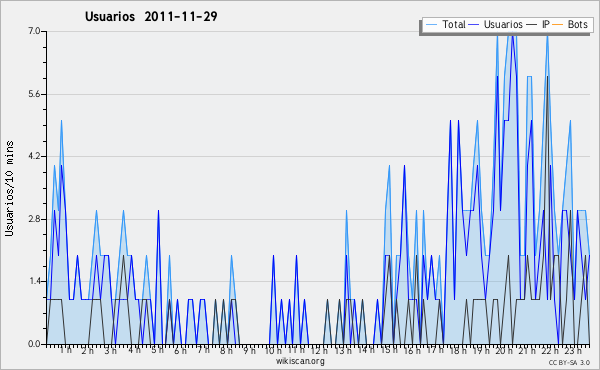Click the '15 h' x-axis label
Image resolution: width=600 pixels, height=370 pixels.
tap(389, 350)
